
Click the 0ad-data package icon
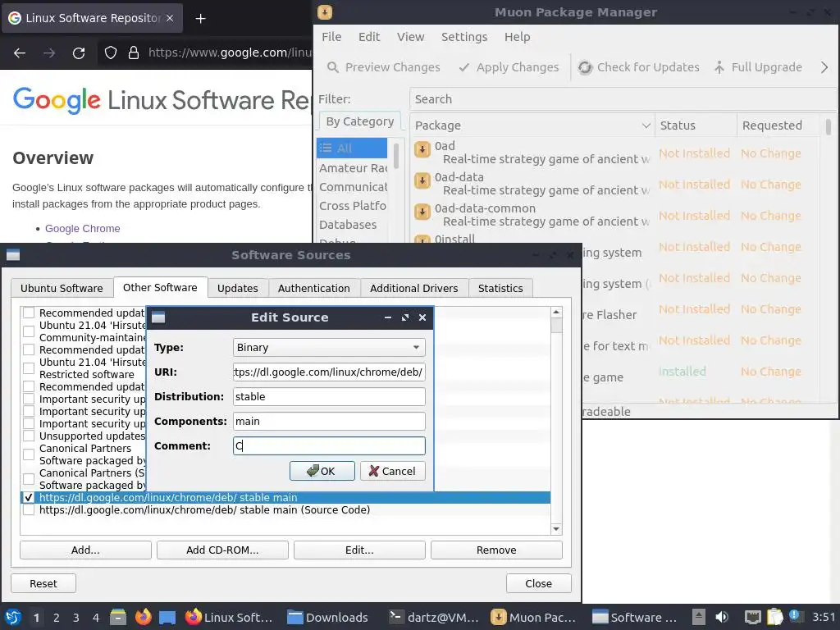pyautogui.click(x=422, y=180)
